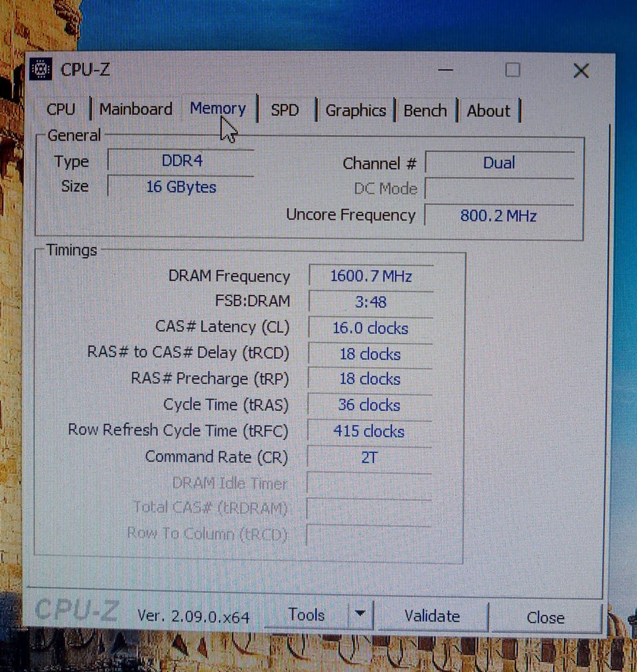Click the CPU-Z app icon in title bar
Screen dimensions: 637x672
coord(40,69)
